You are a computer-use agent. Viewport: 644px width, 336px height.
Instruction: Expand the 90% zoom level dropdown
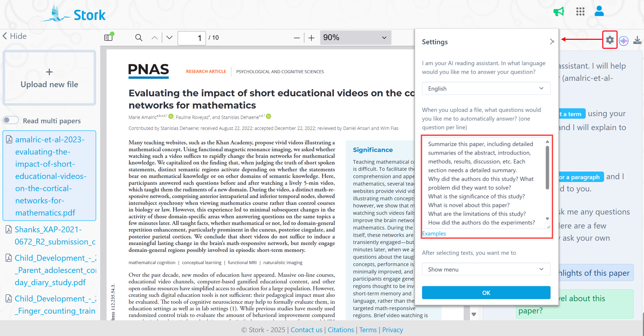pos(355,38)
